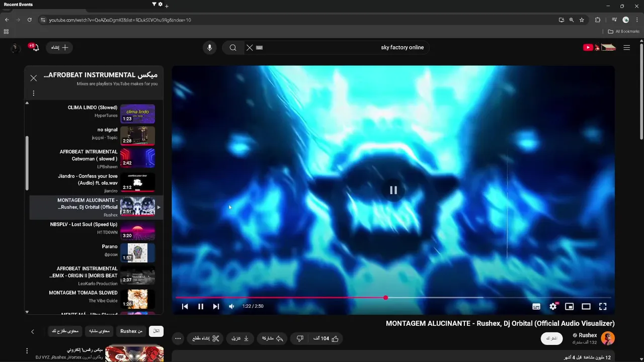
Task: Open All Bookmarks folder
Action: point(624,32)
